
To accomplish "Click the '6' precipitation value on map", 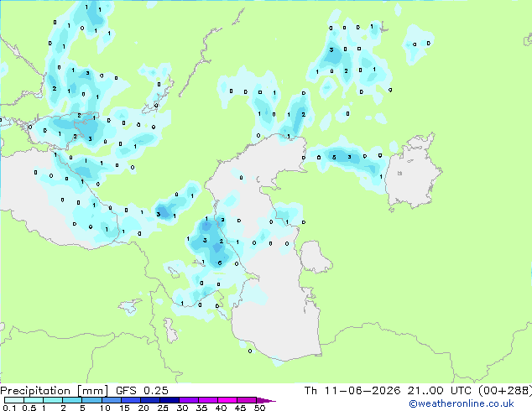I will (x=220, y=263).
